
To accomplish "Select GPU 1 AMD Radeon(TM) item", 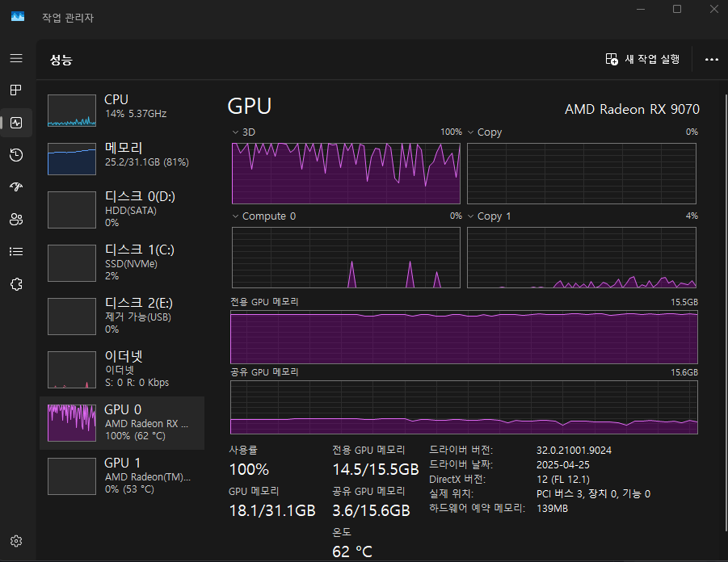I will pyautogui.click(x=122, y=476).
